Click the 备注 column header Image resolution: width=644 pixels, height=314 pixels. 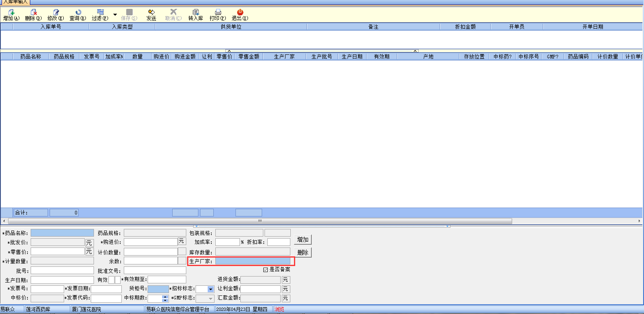(x=373, y=27)
